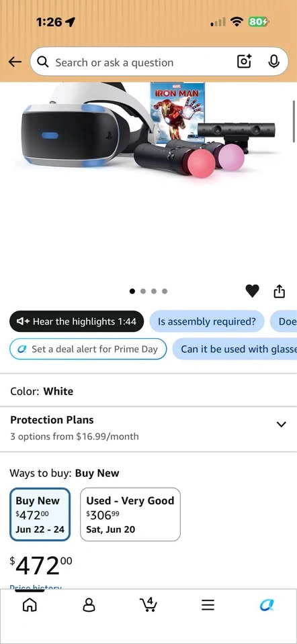This screenshot has height=644, width=297.
Task: Tap the share icon
Action: (x=279, y=290)
